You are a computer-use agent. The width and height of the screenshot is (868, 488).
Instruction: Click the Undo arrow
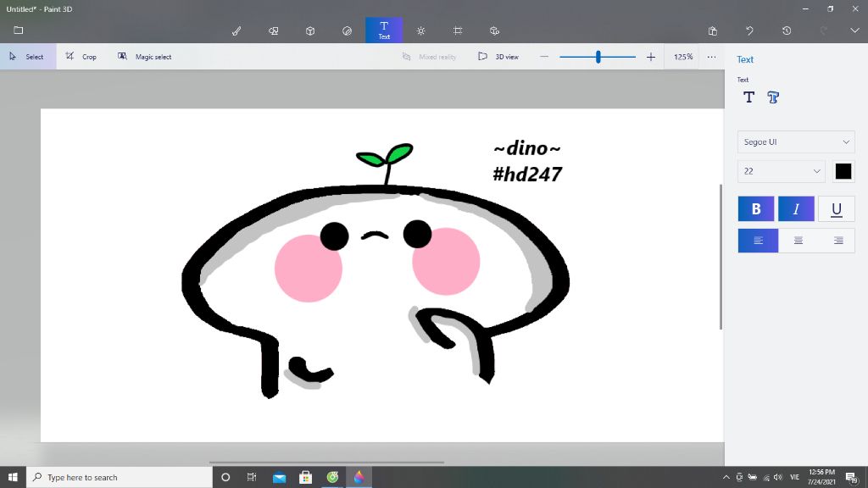point(749,30)
